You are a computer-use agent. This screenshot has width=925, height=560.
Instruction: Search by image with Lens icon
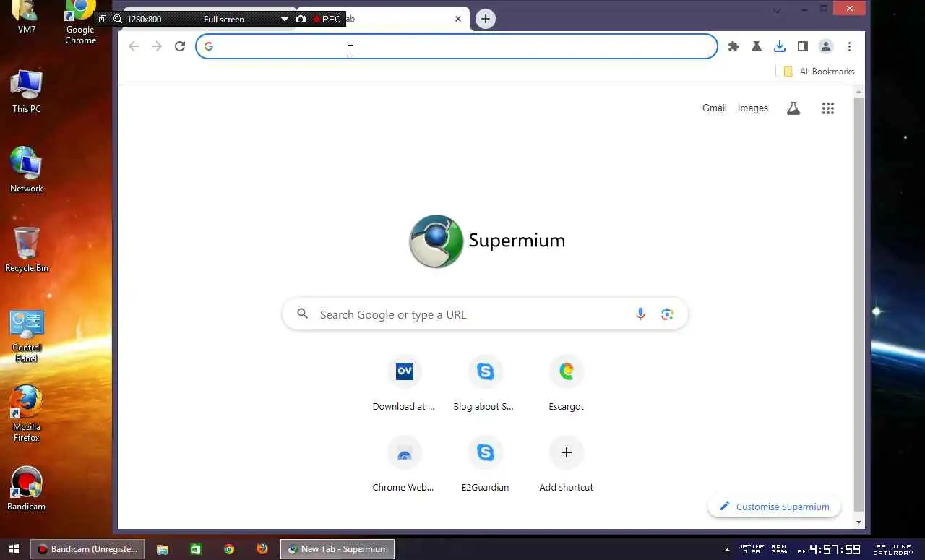[x=667, y=314]
